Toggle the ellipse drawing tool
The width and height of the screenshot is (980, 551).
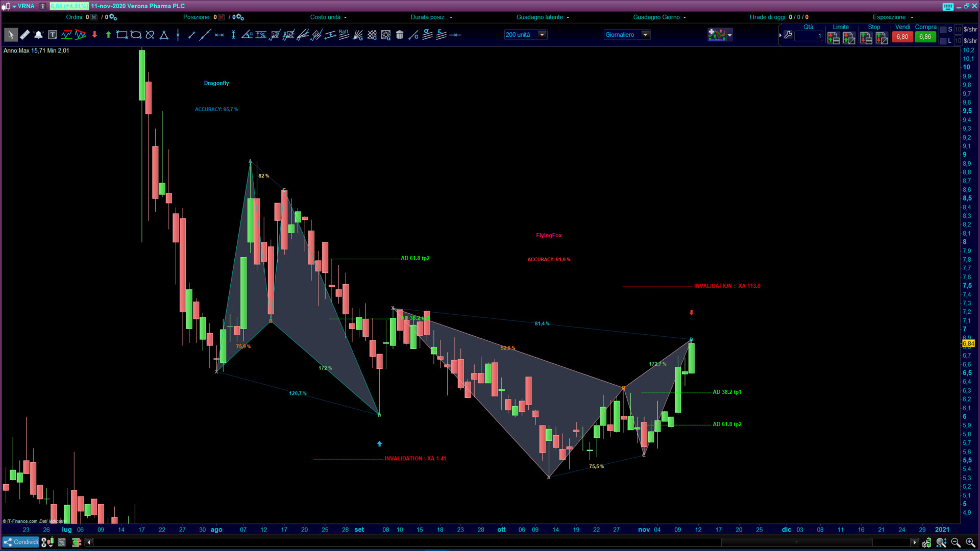136,35
